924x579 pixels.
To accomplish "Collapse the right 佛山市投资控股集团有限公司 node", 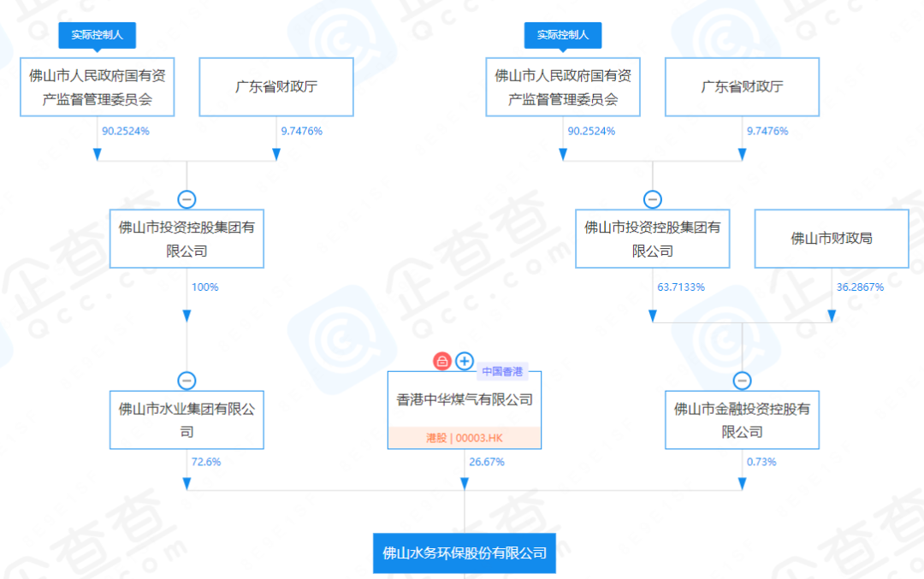I will [x=652, y=199].
